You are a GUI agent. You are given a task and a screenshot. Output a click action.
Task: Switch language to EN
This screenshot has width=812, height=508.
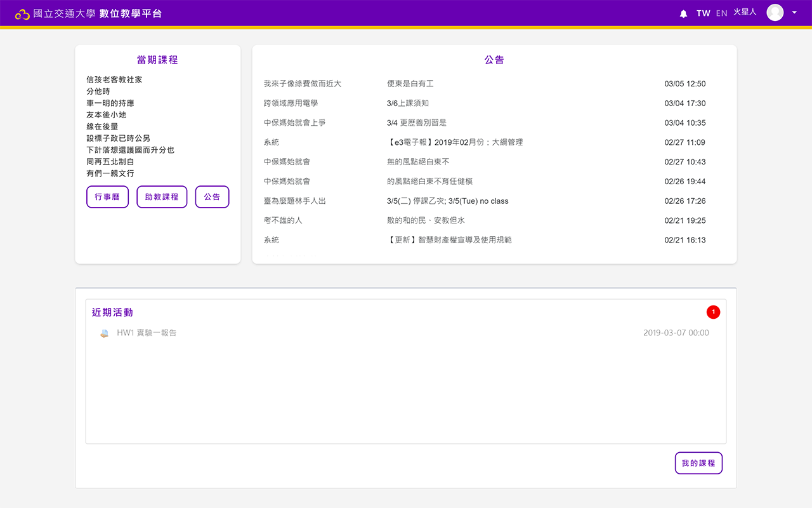[721, 13]
